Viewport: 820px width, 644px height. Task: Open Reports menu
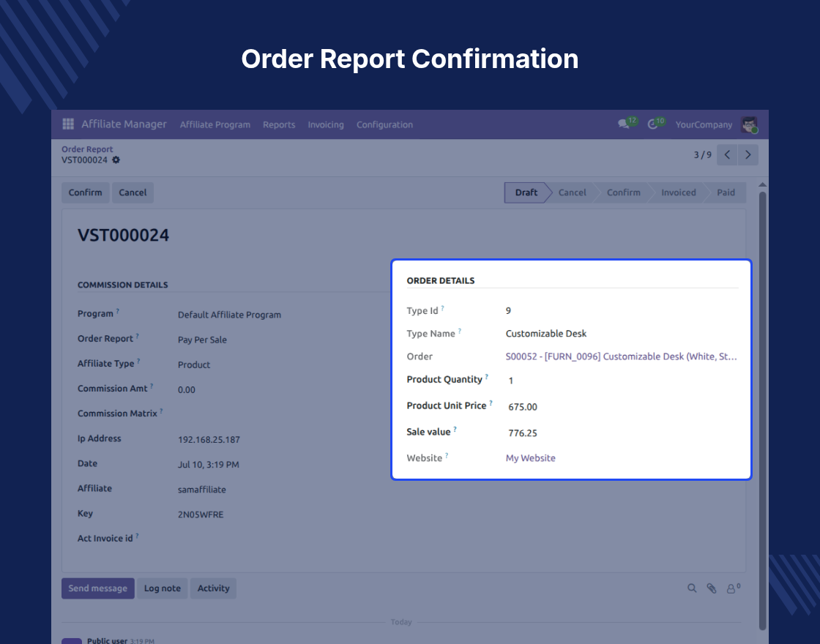tap(279, 124)
